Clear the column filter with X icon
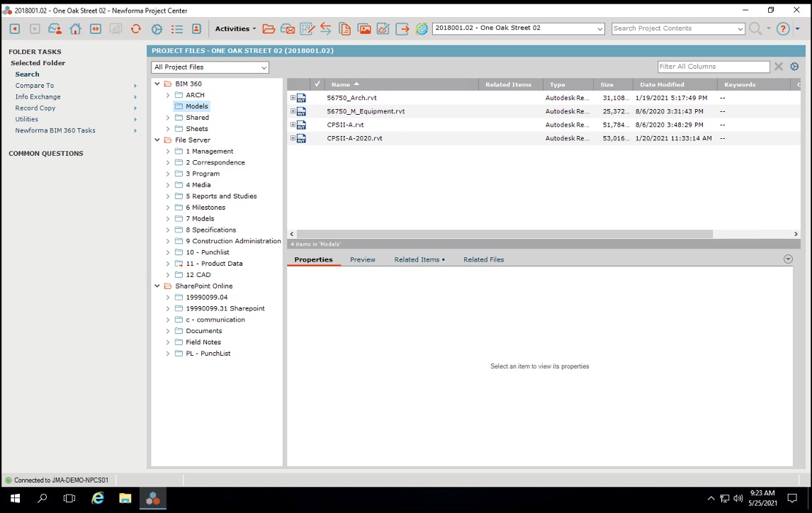Viewport: 812px width, 513px height. (778, 67)
